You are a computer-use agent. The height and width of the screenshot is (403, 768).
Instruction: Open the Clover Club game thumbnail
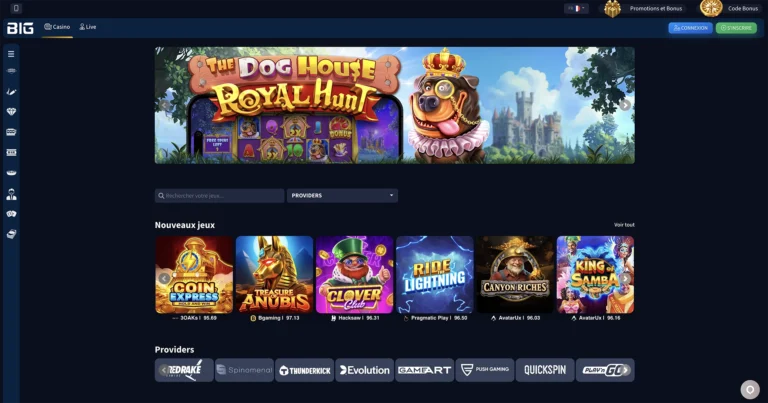pos(355,275)
